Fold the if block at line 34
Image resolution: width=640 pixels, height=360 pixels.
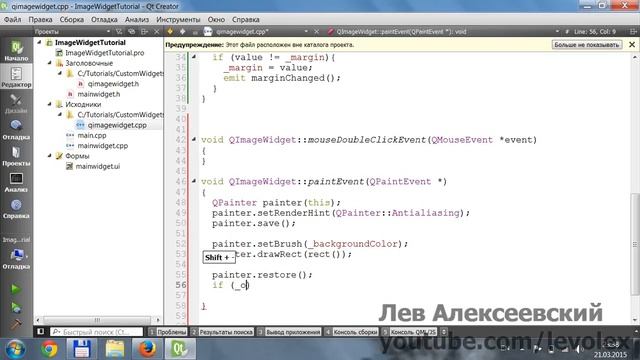coord(194,57)
